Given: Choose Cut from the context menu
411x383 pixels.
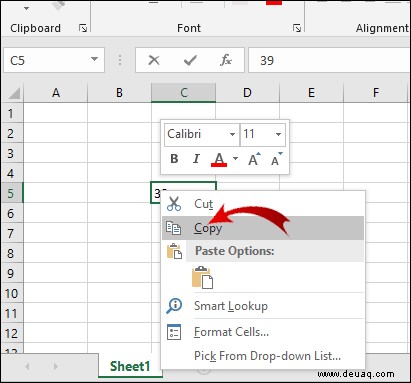Looking at the screenshot, I should coord(263,204).
